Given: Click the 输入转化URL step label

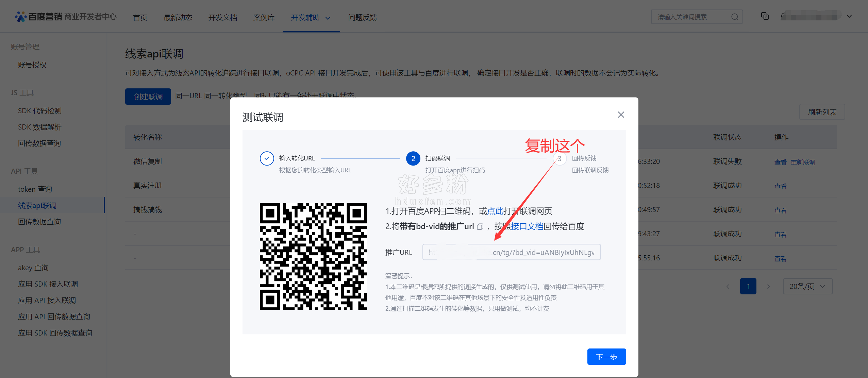Looking at the screenshot, I should pos(297,158).
